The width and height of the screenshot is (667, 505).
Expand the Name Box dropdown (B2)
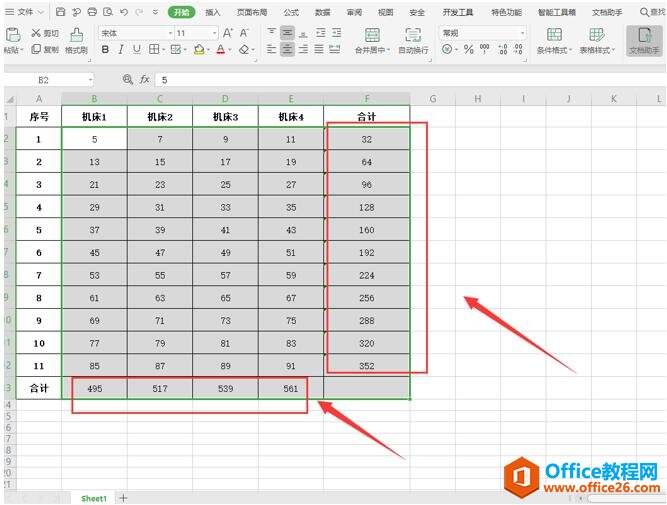point(90,80)
